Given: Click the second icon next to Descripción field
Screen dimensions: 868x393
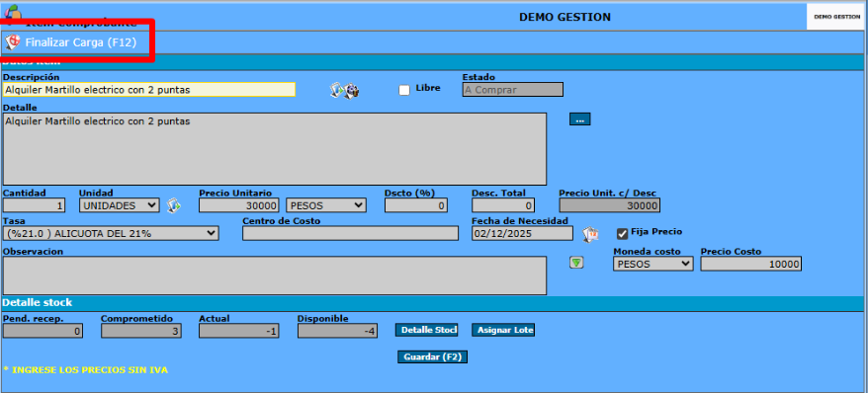Looking at the screenshot, I should click(x=352, y=90).
